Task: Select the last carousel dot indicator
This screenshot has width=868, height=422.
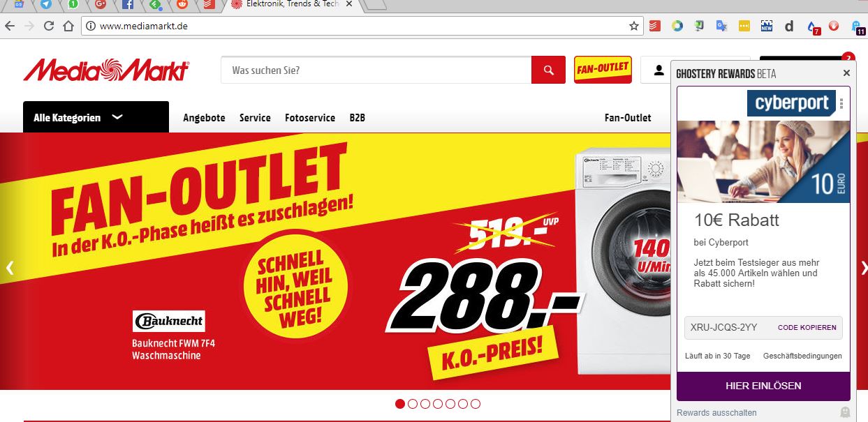Action: [x=476, y=404]
